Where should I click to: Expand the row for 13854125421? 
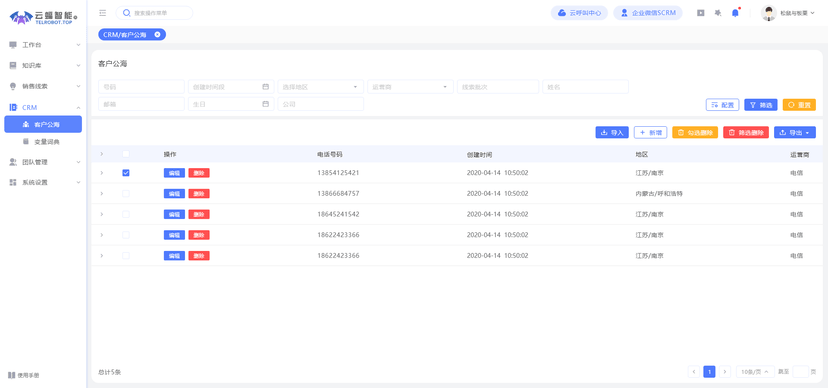pos(101,173)
